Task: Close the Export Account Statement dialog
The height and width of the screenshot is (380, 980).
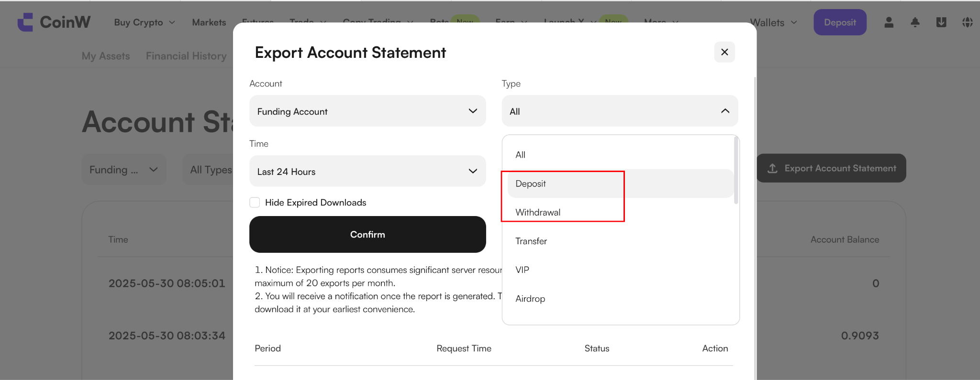Action: coord(724,52)
